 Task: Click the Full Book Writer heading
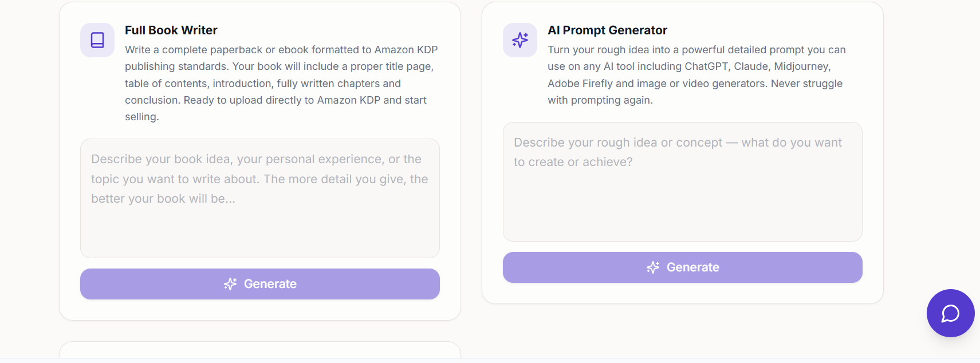171,30
